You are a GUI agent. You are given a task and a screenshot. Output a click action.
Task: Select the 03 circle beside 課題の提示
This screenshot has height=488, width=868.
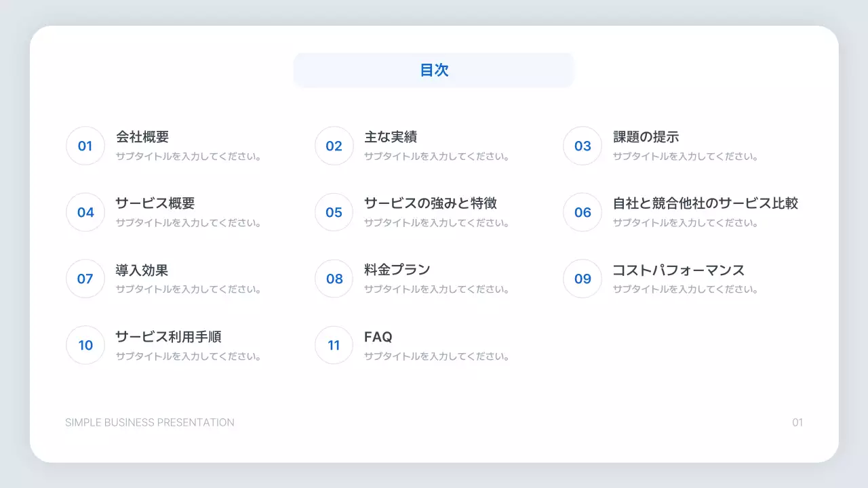[x=582, y=146]
